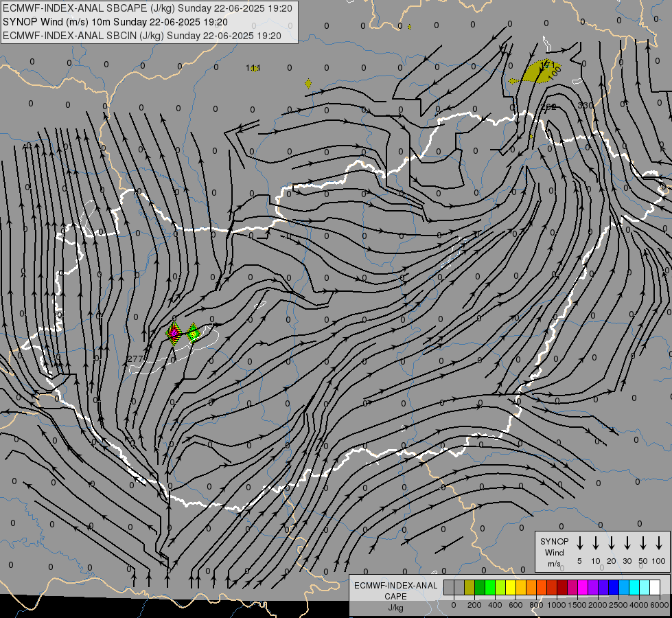672x618 pixels.
Task: Pick the yellow-green CAPE swatch
Action: (x=500, y=587)
